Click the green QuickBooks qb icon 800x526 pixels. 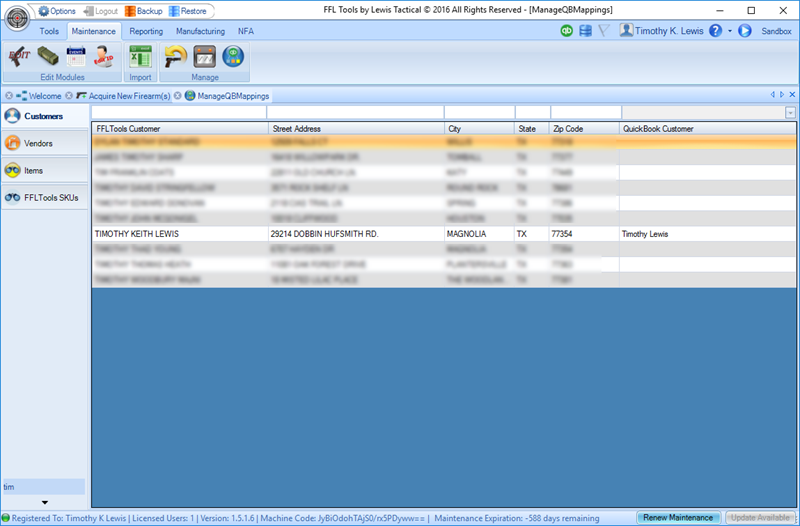pyautogui.click(x=567, y=31)
